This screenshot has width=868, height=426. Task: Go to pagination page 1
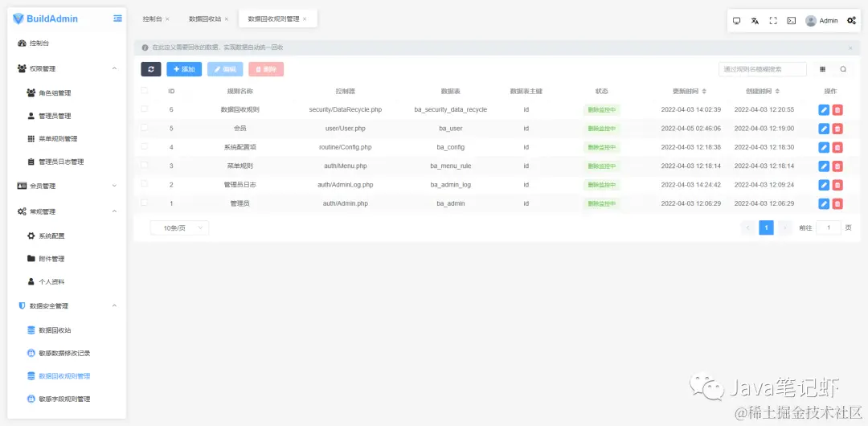766,227
